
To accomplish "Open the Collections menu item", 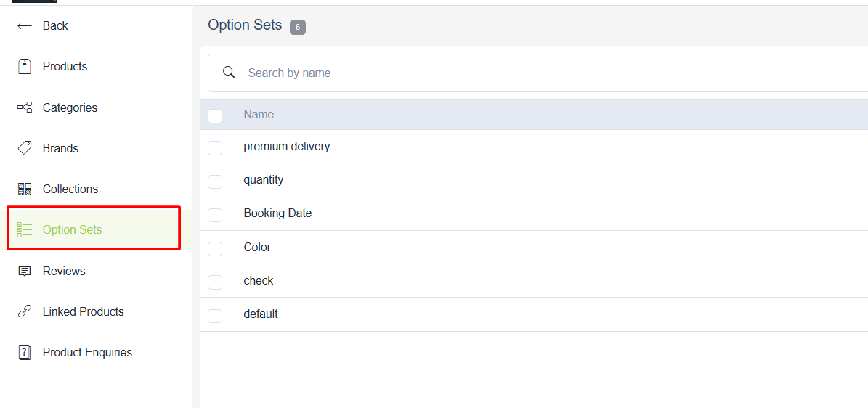I will point(70,189).
